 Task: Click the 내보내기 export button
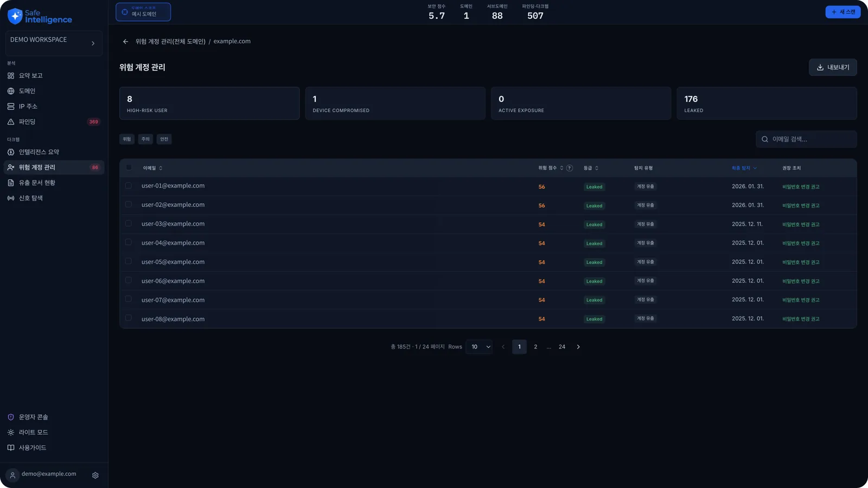[x=833, y=67]
